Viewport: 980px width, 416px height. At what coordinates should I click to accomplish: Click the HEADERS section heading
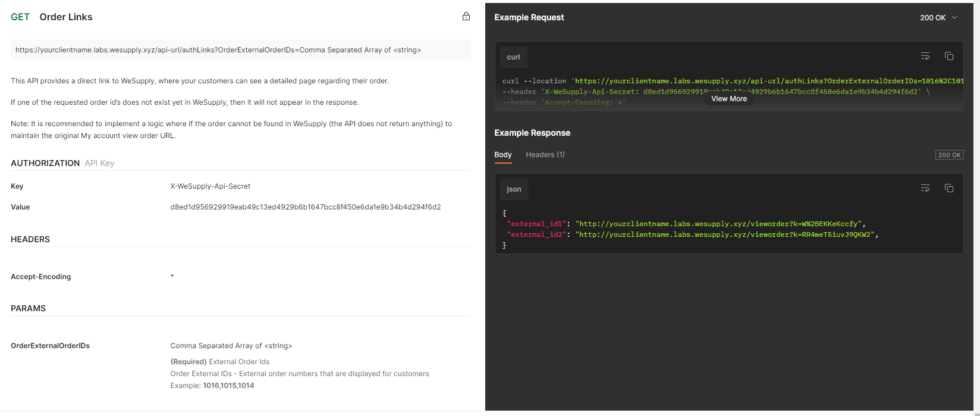pos(30,239)
